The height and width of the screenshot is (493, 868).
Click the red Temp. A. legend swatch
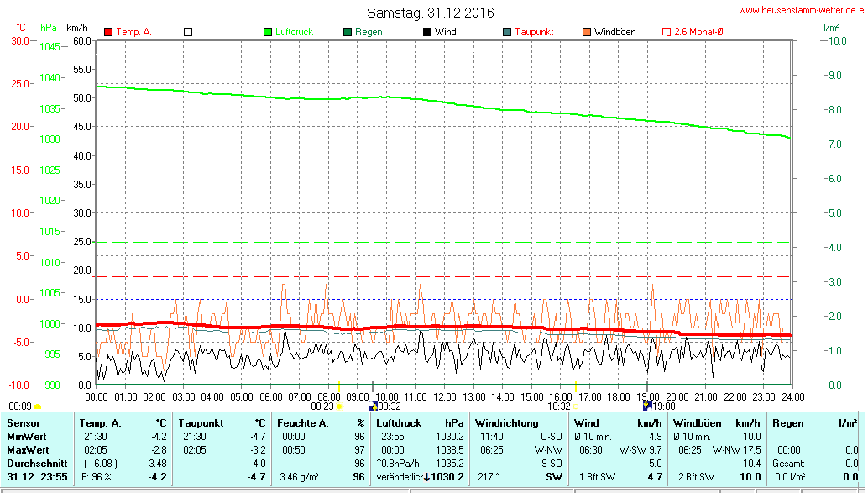coord(108,32)
